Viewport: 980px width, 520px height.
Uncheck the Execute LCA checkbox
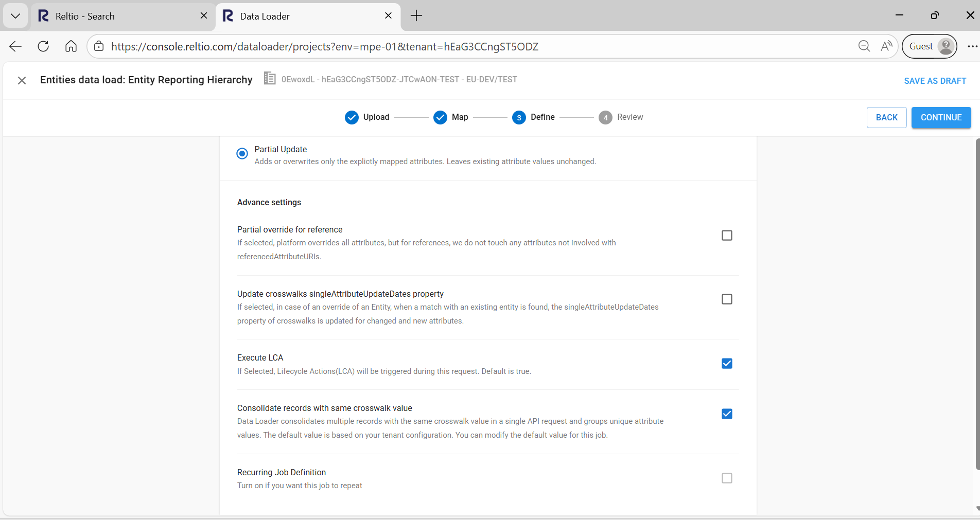(727, 364)
